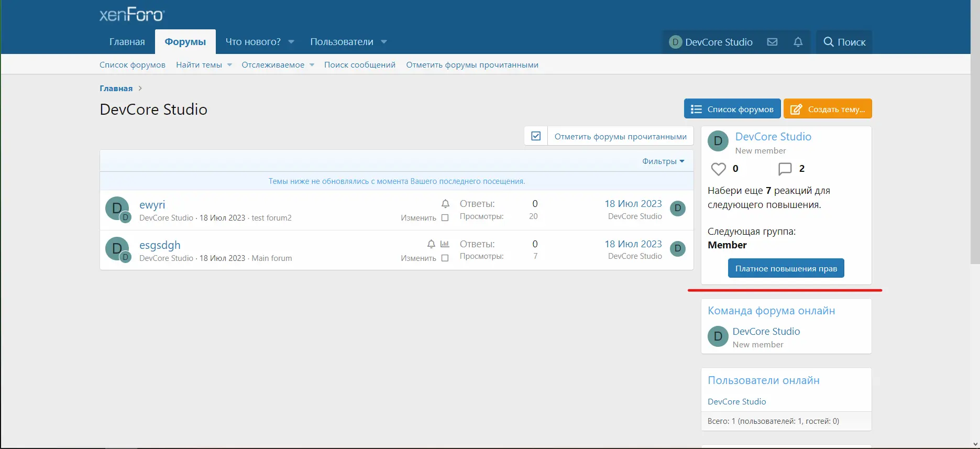Open the XenForo logo home link
Image resolution: width=980 pixels, height=449 pixels.
(x=132, y=15)
